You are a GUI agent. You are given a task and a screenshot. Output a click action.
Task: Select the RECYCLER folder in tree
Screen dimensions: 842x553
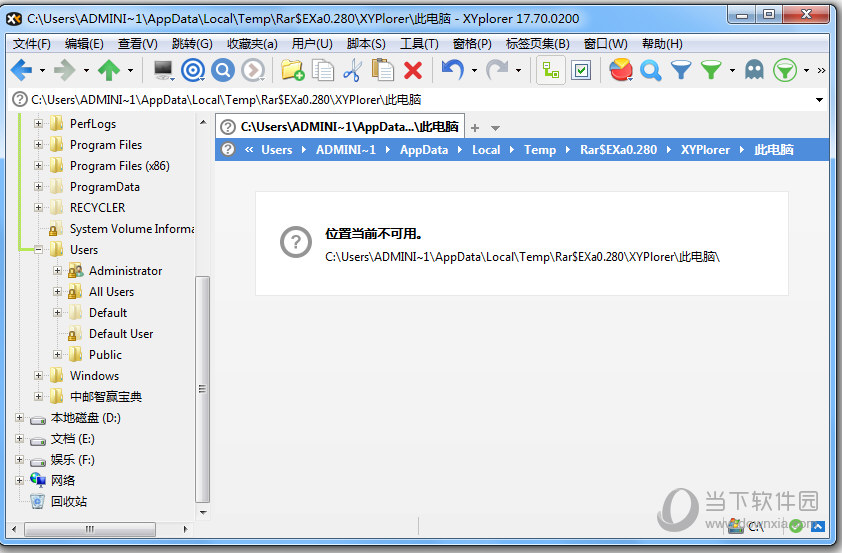point(97,208)
